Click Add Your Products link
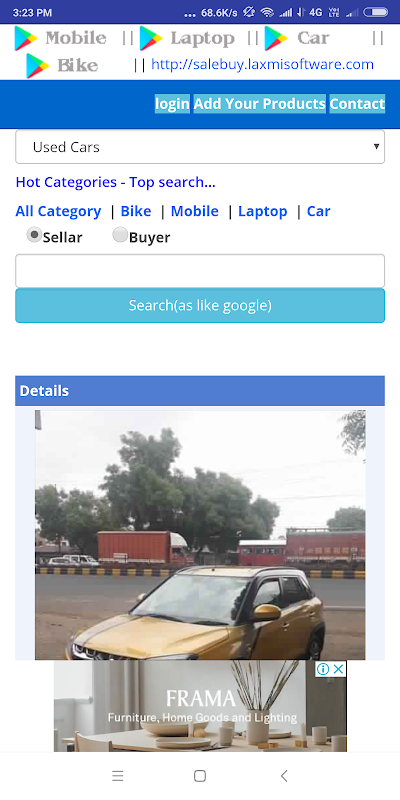Viewport: 400px width, 800px height. coord(260,104)
